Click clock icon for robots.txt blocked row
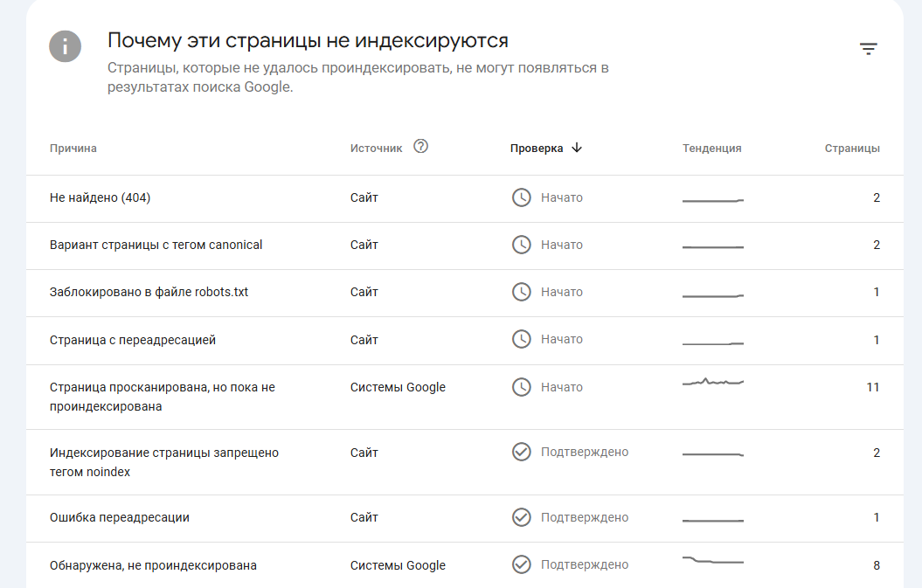 coord(521,292)
